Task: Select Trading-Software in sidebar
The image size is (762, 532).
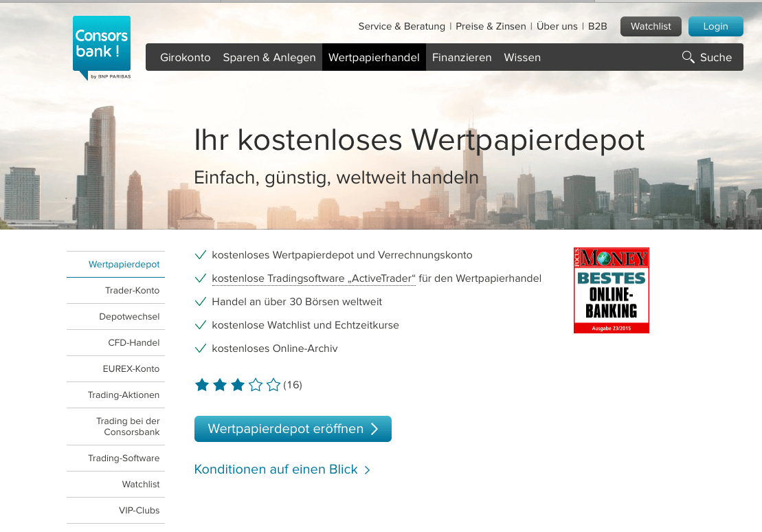Action: (115, 458)
